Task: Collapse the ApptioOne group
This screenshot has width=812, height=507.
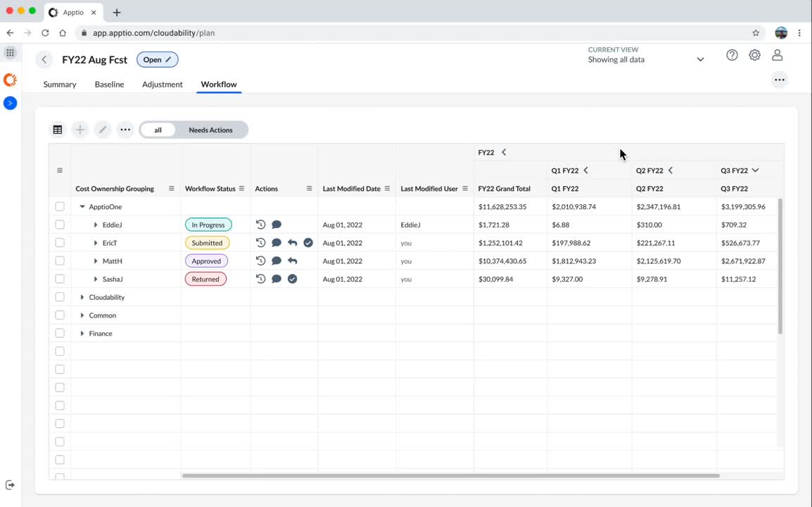Action: [x=82, y=206]
